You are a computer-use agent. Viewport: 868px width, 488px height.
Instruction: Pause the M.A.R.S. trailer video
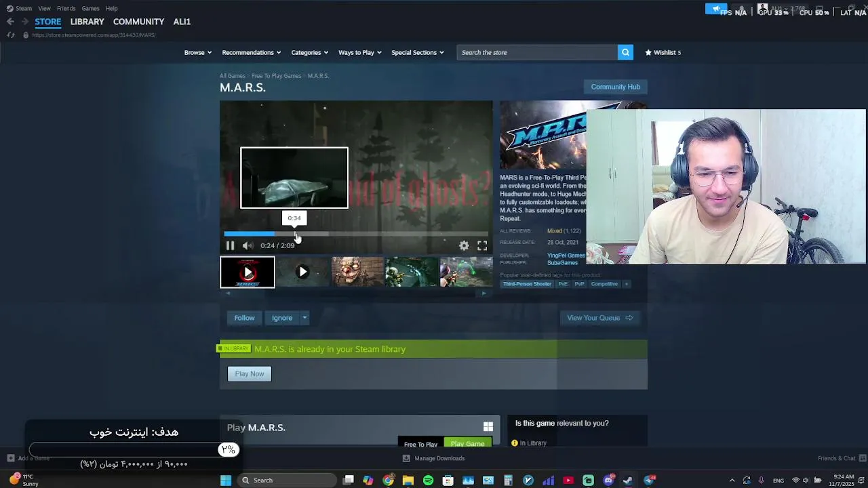(230, 245)
